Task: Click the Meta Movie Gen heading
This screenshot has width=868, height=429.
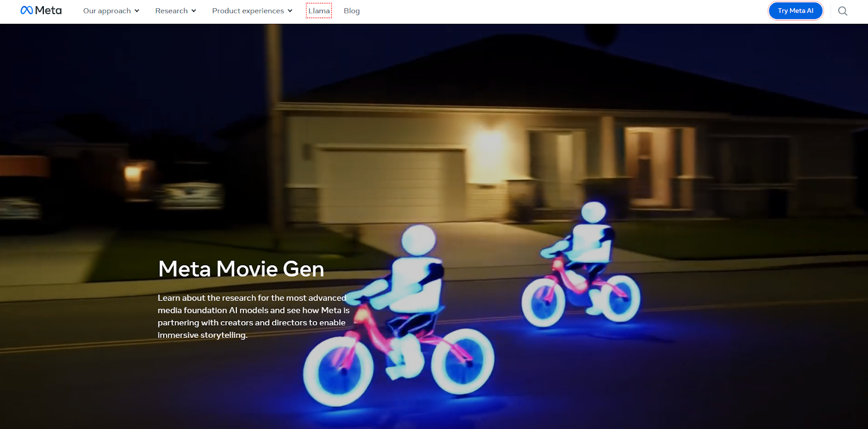Action: (x=241, y=269)
